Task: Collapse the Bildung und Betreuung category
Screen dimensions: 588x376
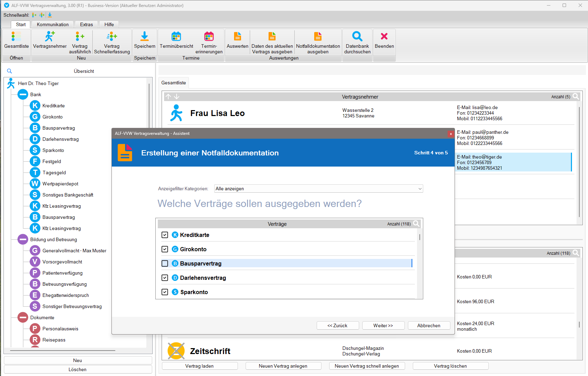Action: point(23,239)
